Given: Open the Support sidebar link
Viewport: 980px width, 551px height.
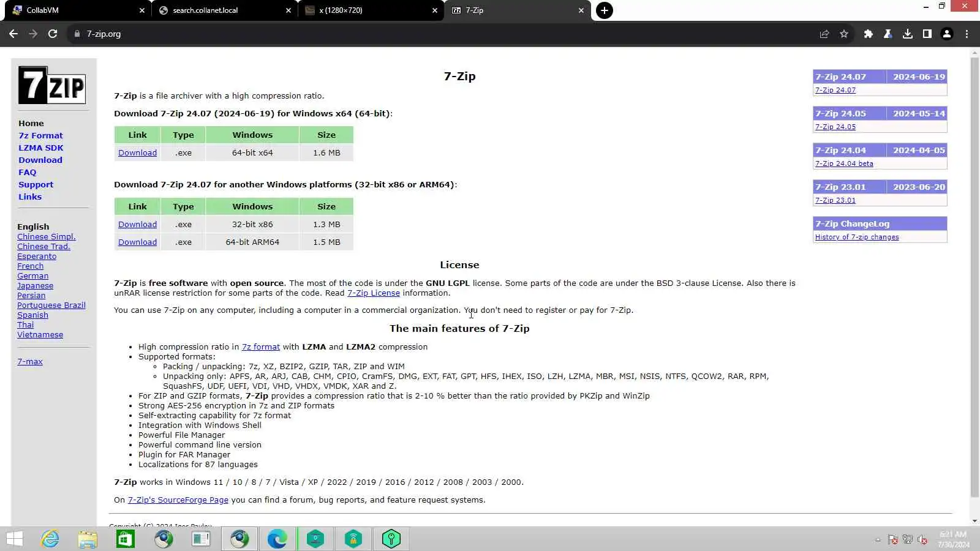Looking at the screenshot, I should tap(36, 184).
